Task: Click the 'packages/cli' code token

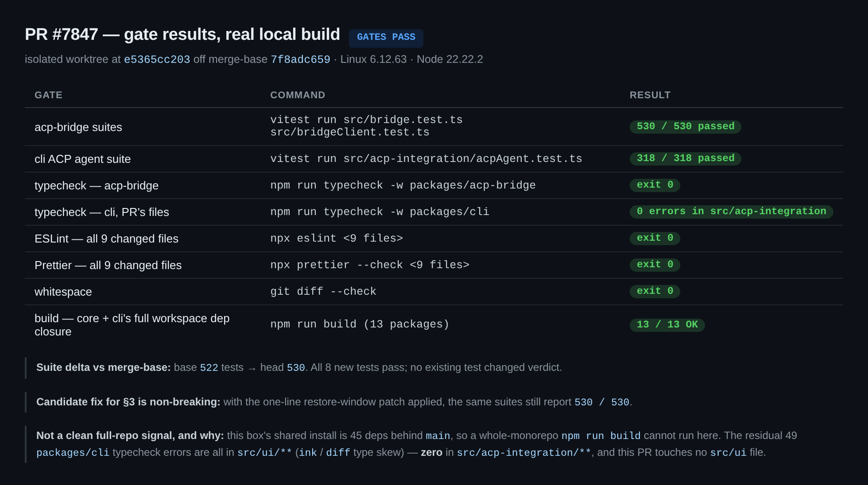Action: pos(73,453)
